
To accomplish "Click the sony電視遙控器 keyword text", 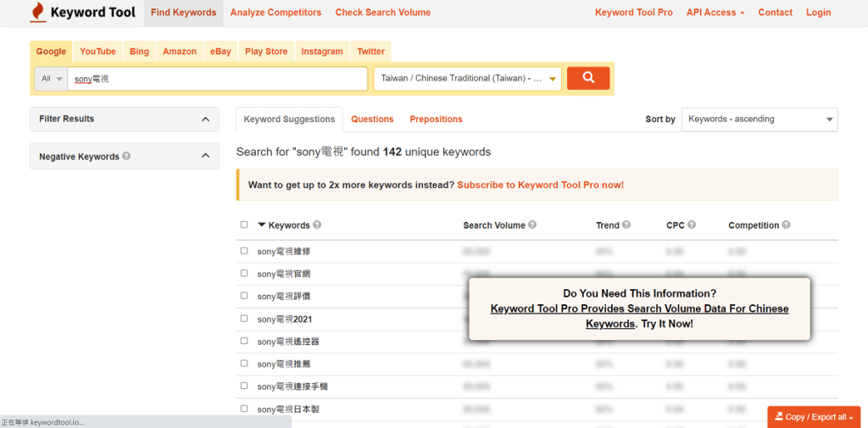I will [x=288, y=342].
